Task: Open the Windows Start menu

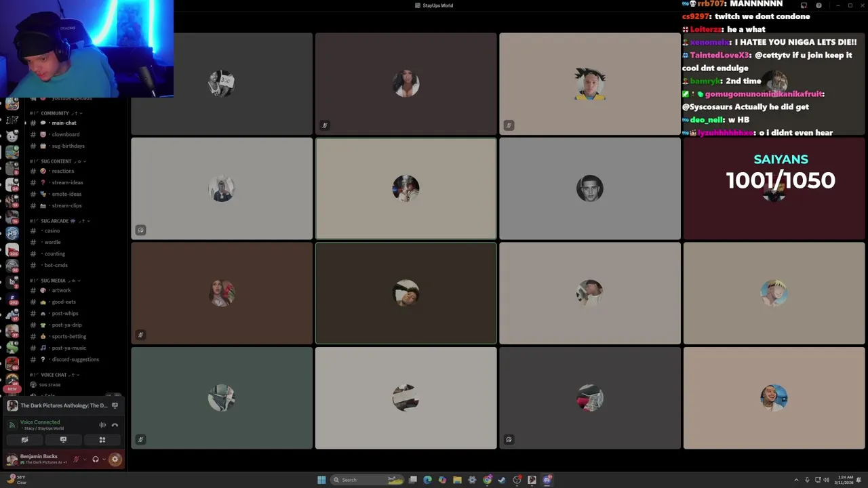Action: click(x=321, y=480)
